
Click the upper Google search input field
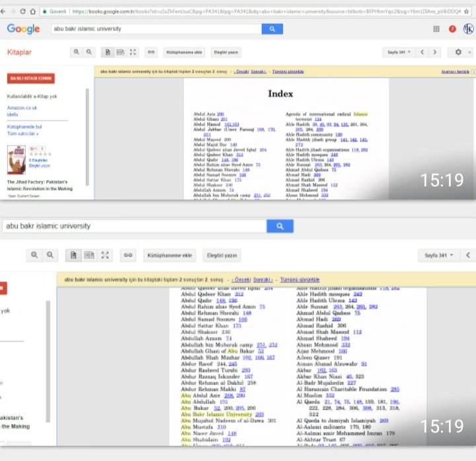[x=156, y=29]
